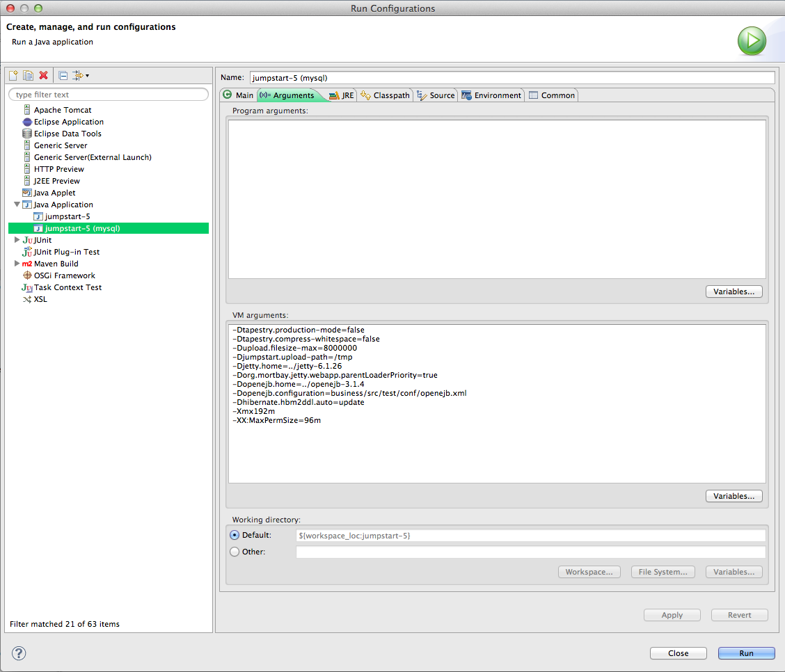This screenshot has height=672, width=785.
Task: Open the filter options dropdown arrow
Action: pyautogui.click(x=87, y=76)
